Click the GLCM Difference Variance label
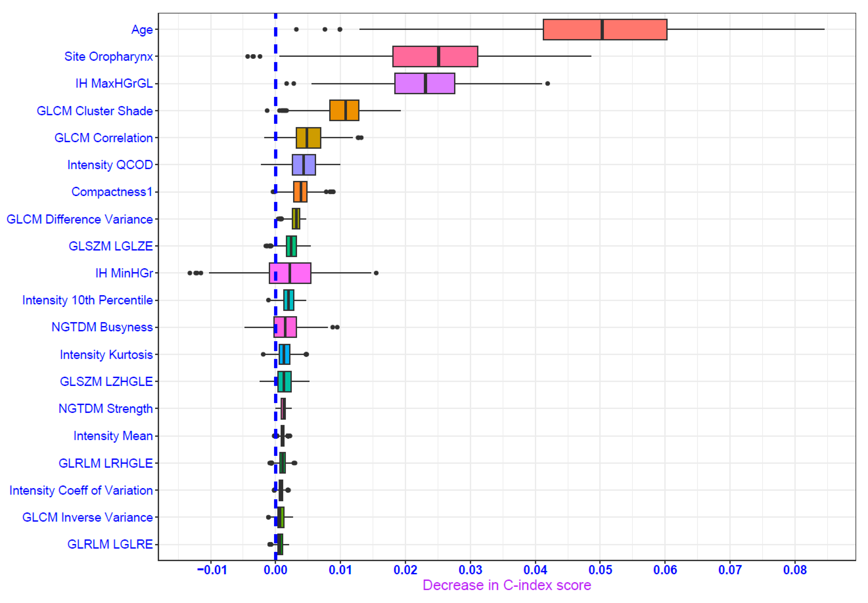This screenshot has width=868, height=603. tap(80, 219)
